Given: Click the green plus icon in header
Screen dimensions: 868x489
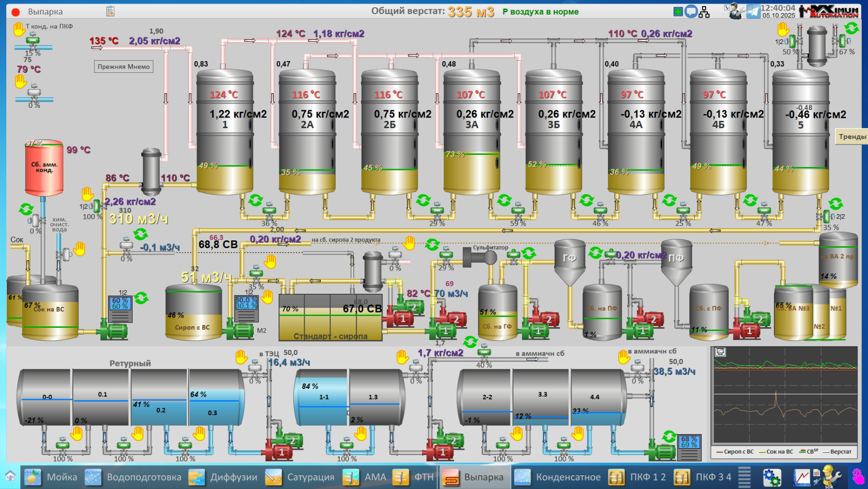Looking at the screenshot, I should [678, 12].
